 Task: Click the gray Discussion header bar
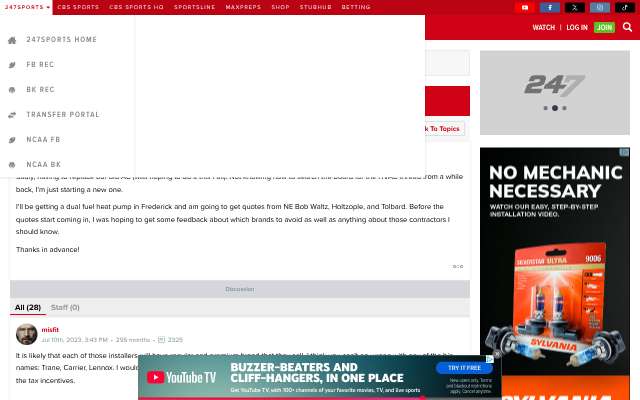point(240,289)
